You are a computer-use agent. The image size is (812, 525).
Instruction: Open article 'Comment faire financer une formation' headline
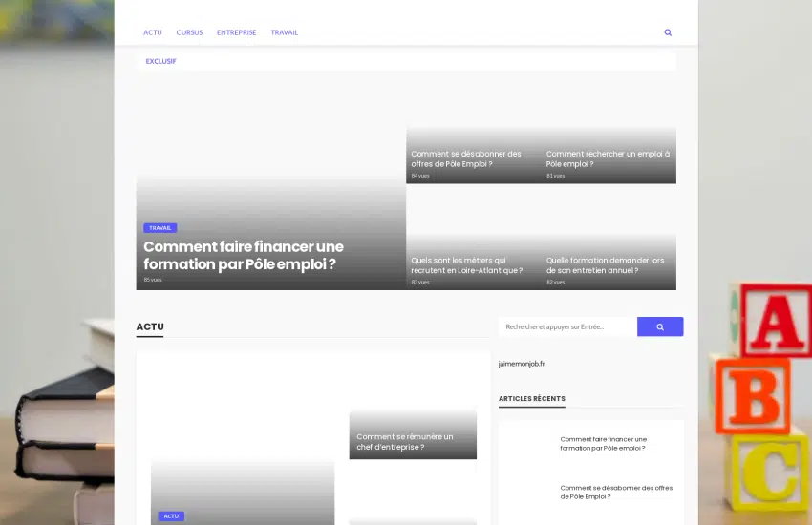click(x=243, y=255)
